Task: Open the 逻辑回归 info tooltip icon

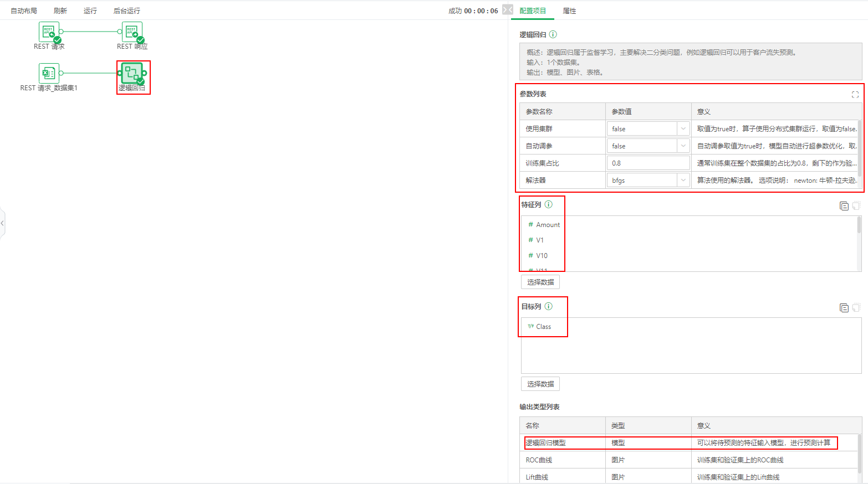Action: point(554,34)
